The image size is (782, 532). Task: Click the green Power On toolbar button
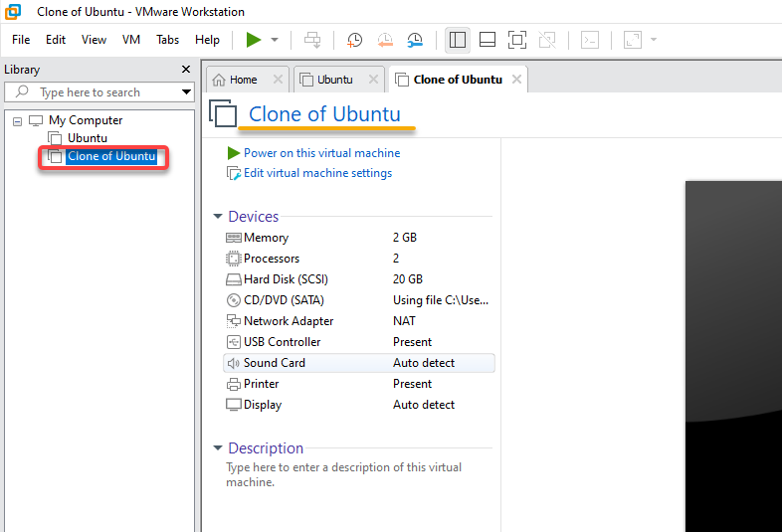coord(254,40)
